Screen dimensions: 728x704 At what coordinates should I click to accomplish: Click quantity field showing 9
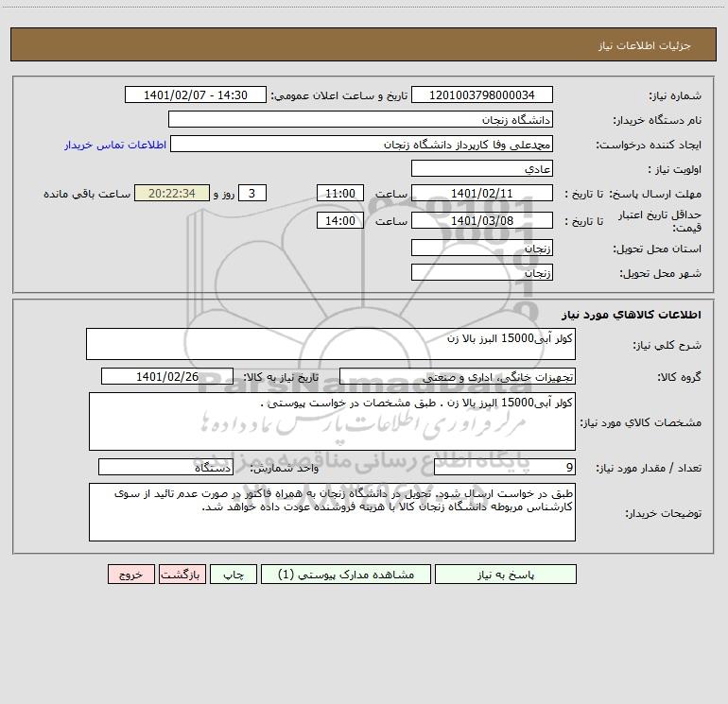(x=505, y=468)
